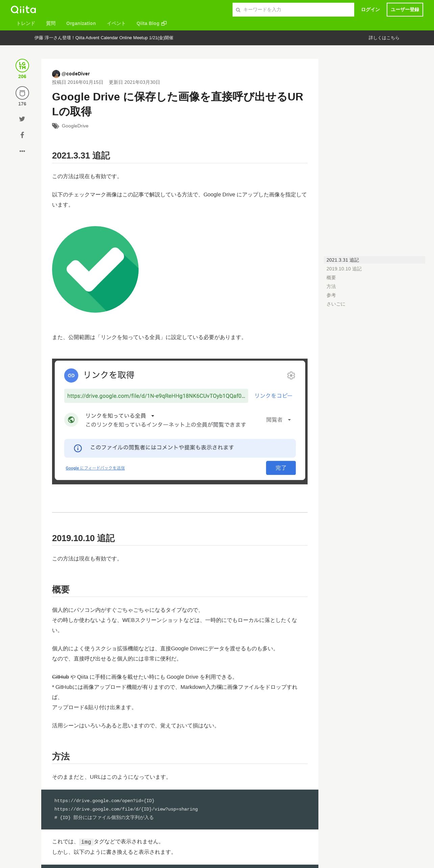Click the globe icon in dialog image
This screenshot has width=434, height=868.
(x=71, y=420)
